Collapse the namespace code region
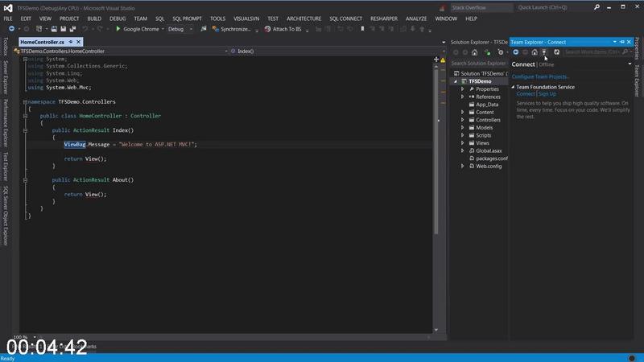Image resolution: width=644 pixels, height=362 pixels. tap(25, 102)
